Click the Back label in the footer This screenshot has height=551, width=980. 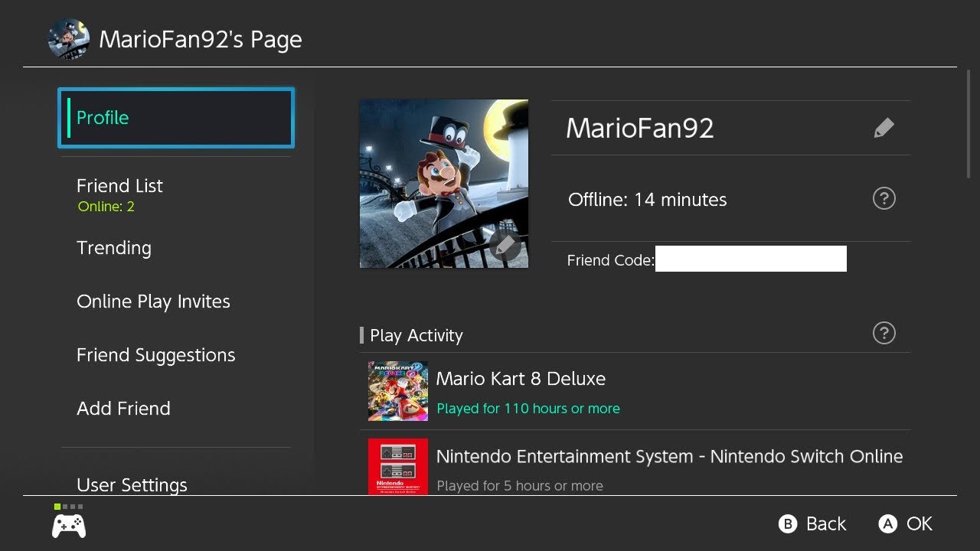tap(826, 524)
